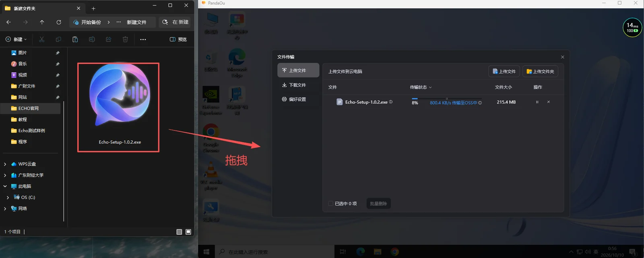The height and width of the screenshot is (258, 644).
Task: Expand the breadcrumb chevron after Start Backup
Action: [x=109, y=22]
